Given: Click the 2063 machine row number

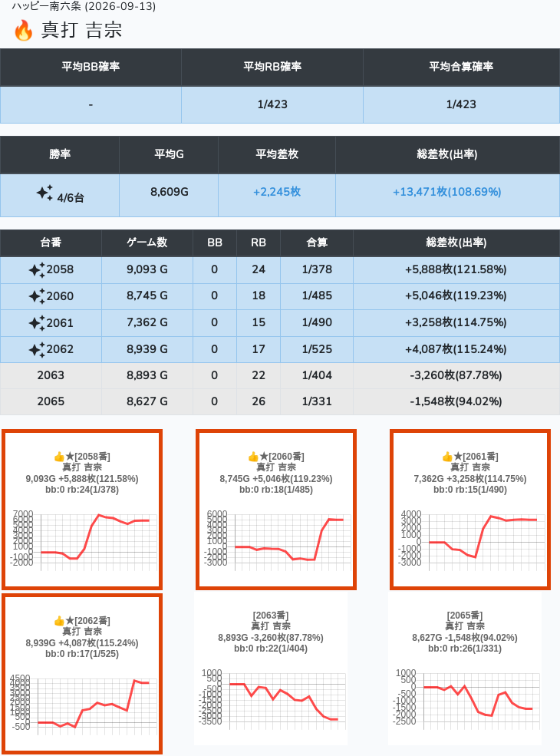Looking at the screenshot, I should (51, 375).
